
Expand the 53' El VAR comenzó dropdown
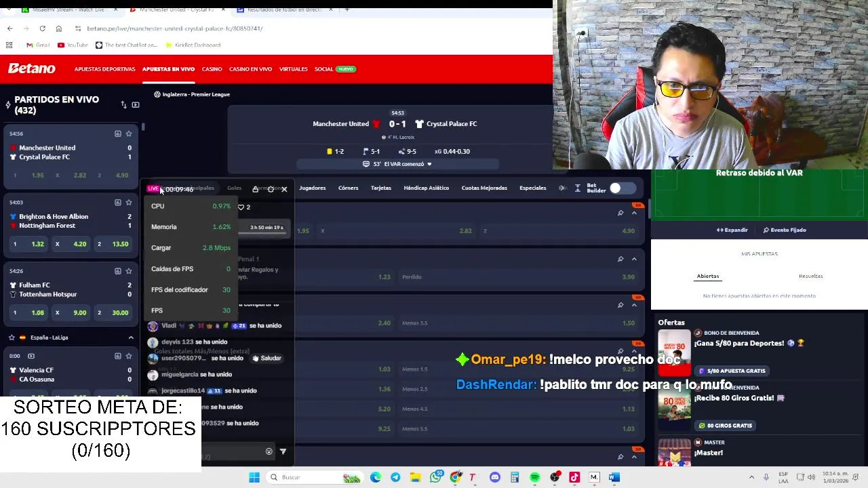(x=430, y=164)
